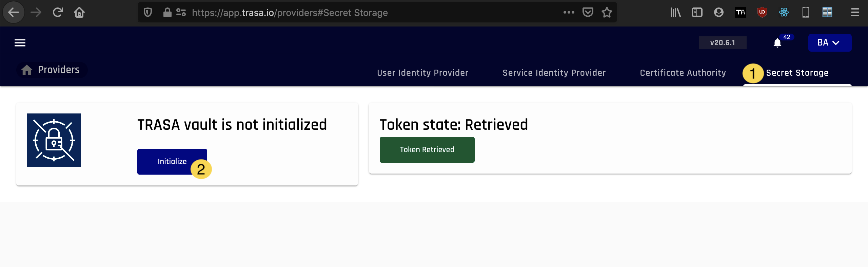This screenshot has width=868, height=267.
Task: Click the vault lock logo image
Action: tap(54, 140)
